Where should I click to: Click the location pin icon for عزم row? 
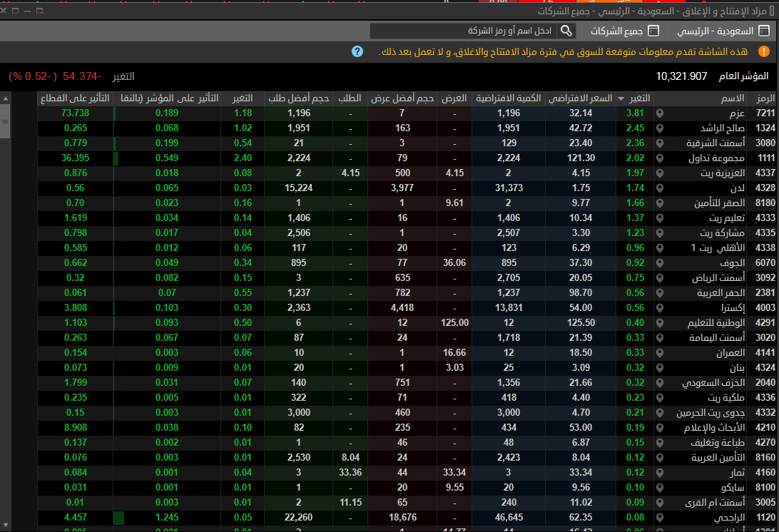coord(660,113)
